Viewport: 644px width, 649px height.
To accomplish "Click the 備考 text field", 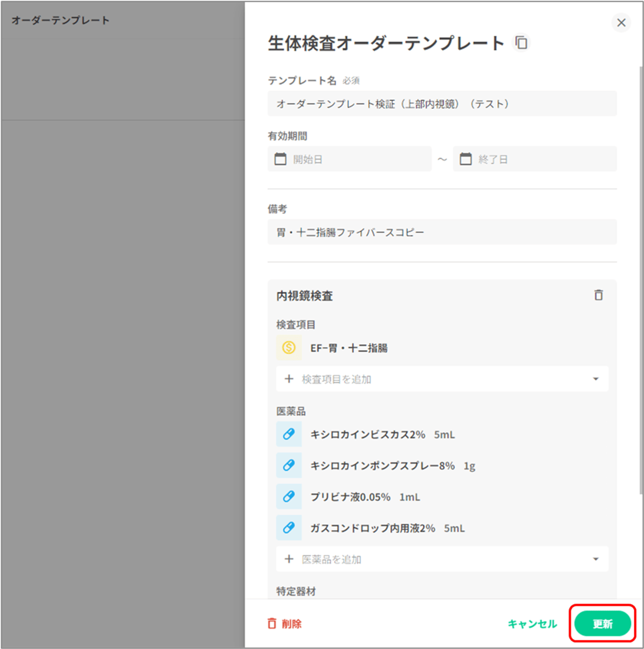I will point(441,232).
